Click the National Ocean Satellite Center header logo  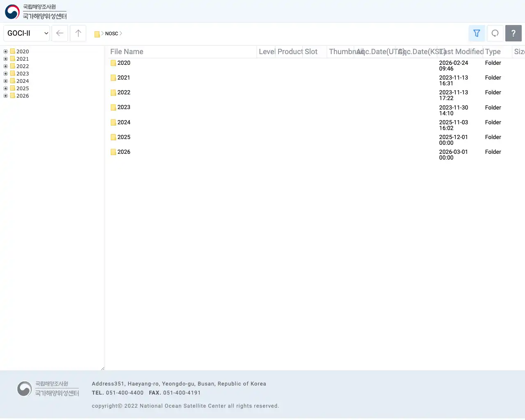coord(35,12)
